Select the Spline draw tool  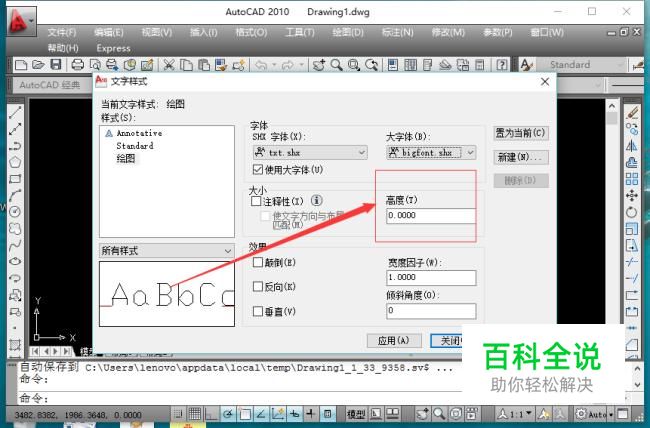coord(15,245)
